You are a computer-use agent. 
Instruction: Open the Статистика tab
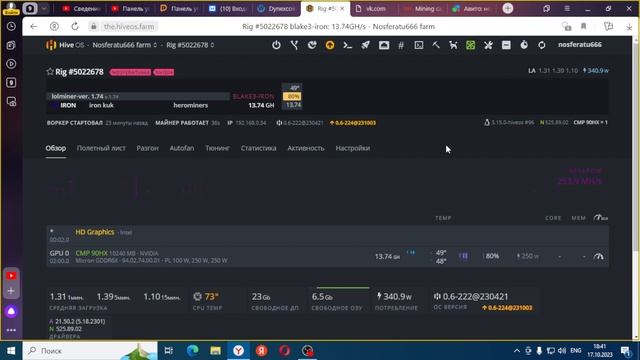point(258,148)
